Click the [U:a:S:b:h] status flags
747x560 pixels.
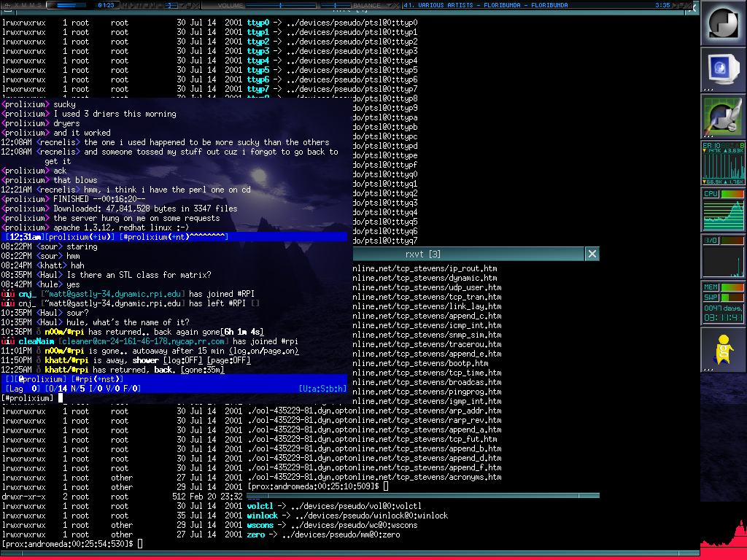pyautogui.click(x=322, y=389)
